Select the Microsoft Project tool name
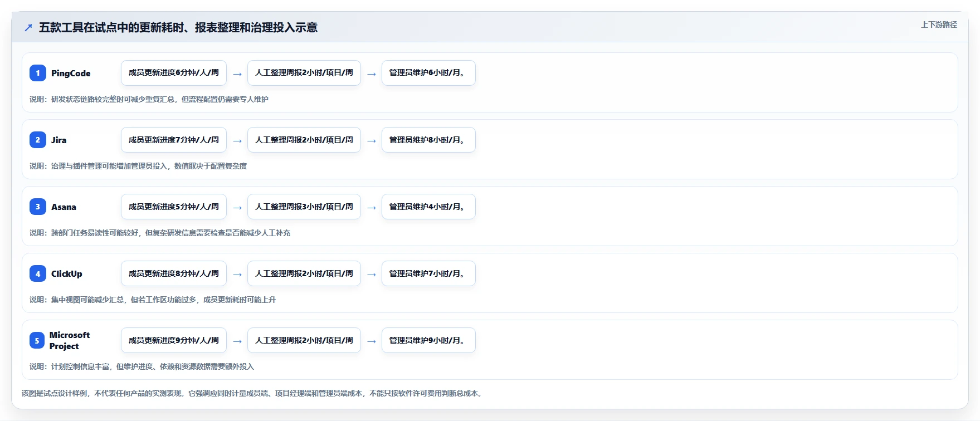Viewport: 980px width, 421px height. point(70,340)
